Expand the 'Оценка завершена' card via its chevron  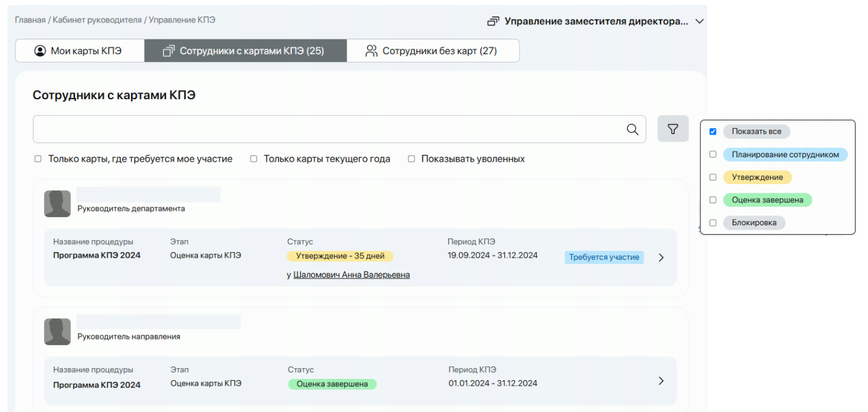coord(661,381)
